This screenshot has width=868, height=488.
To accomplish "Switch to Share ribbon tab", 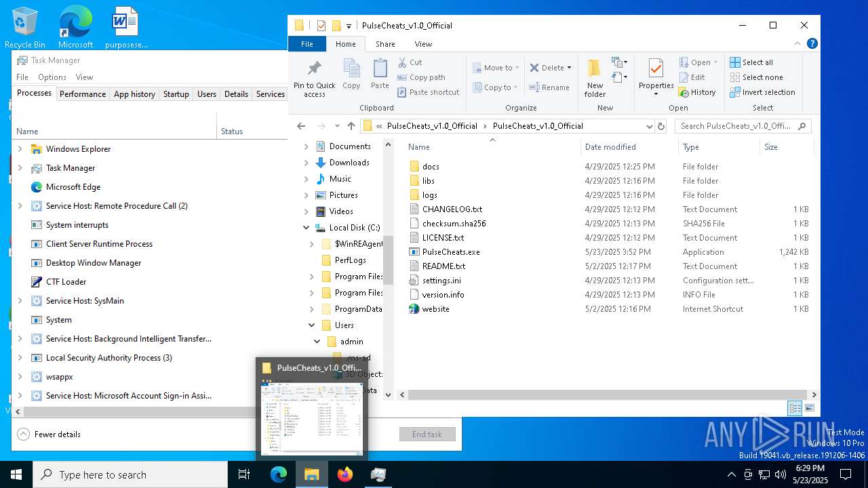I will tap(385, 44).
